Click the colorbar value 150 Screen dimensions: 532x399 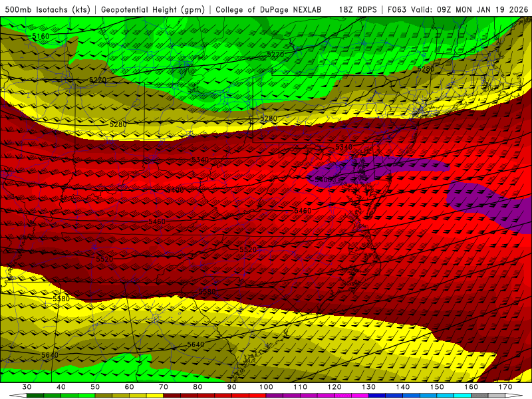point(437,387)
